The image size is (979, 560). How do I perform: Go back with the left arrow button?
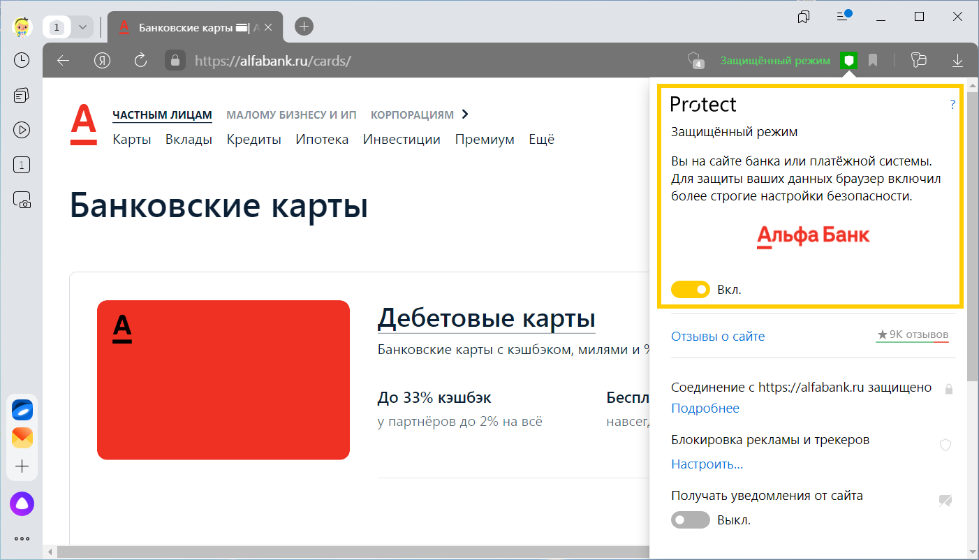tap(64, 61)
